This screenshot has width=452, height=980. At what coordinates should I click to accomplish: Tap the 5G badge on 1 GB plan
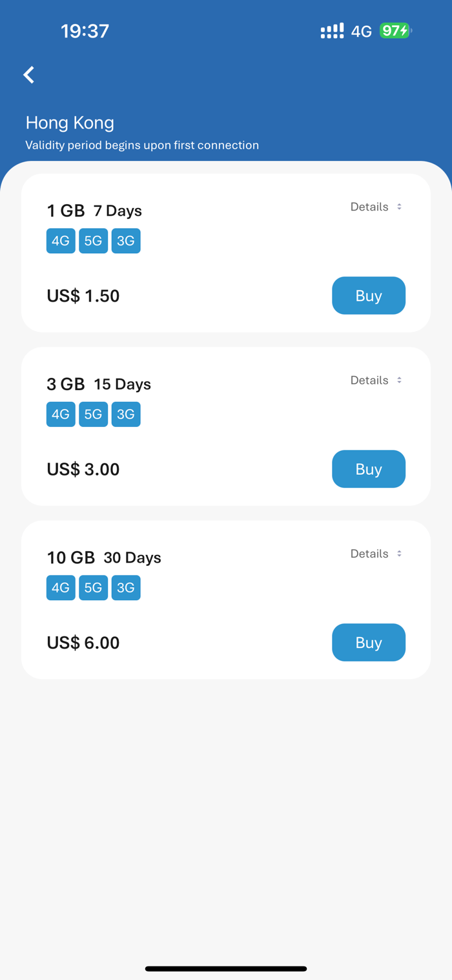click(x=93, y=241)
